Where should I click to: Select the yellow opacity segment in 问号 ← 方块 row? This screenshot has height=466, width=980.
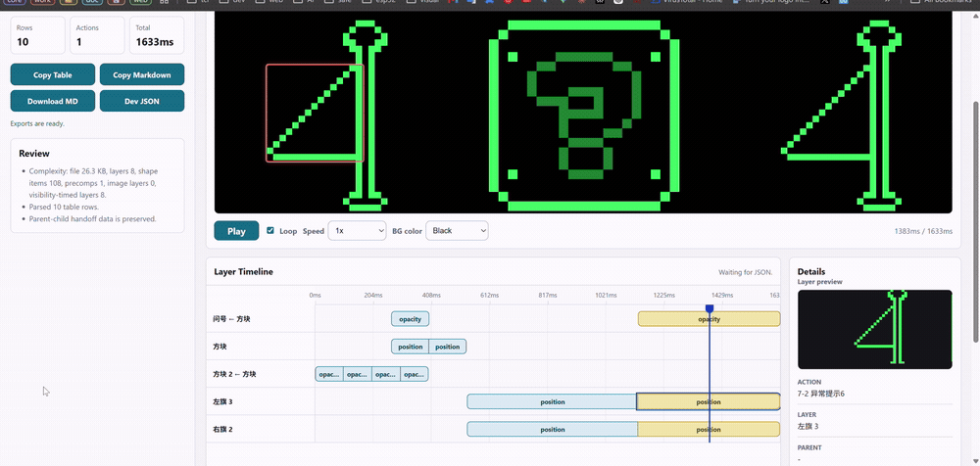709,318
